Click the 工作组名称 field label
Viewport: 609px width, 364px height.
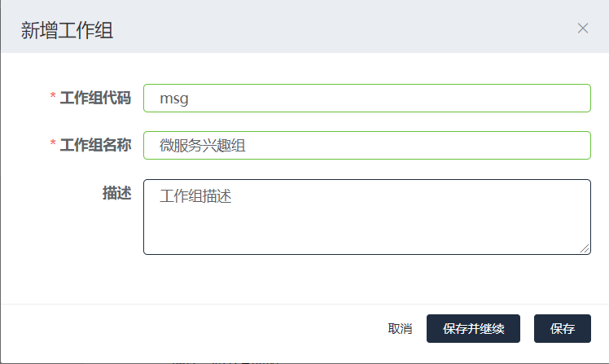click(x=95, y=145)
